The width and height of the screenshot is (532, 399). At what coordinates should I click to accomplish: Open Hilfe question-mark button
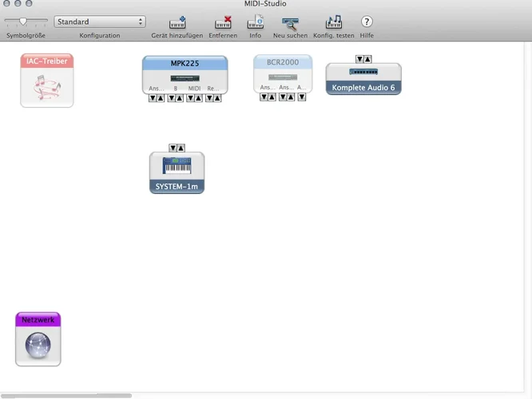click(x=367, y=22)
